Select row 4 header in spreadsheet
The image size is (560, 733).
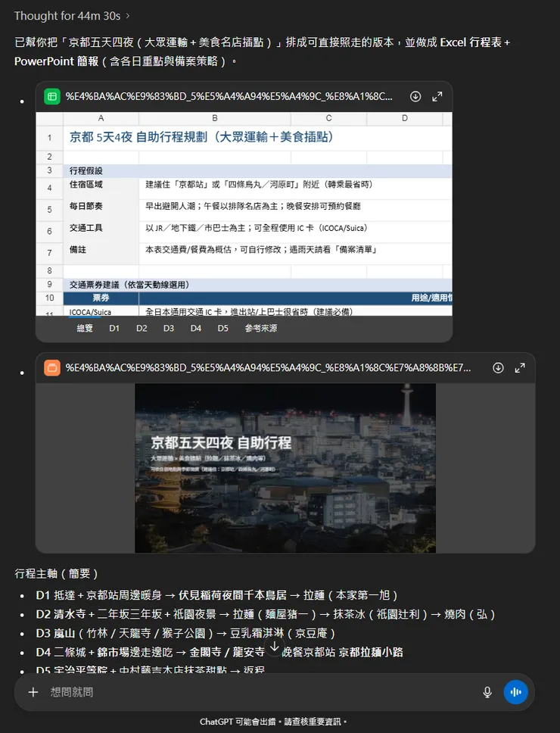[x=49, y=188]
